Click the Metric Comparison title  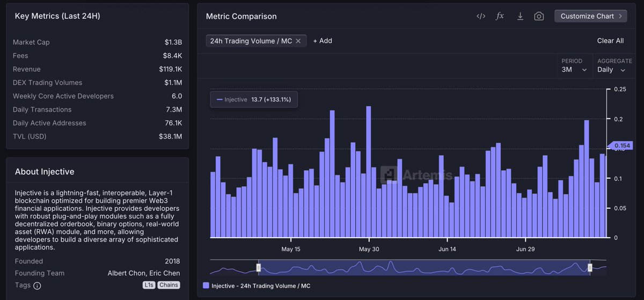(x=241, y=16)
